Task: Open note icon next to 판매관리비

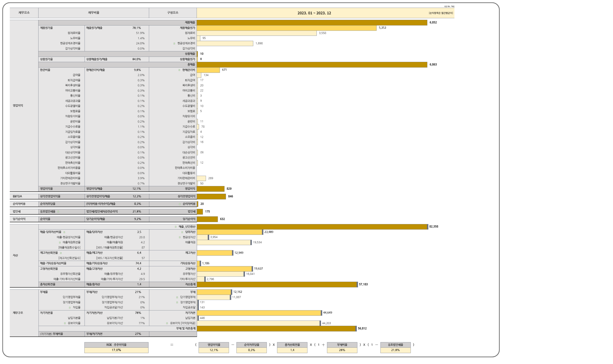Action: (x=179, y=70)
